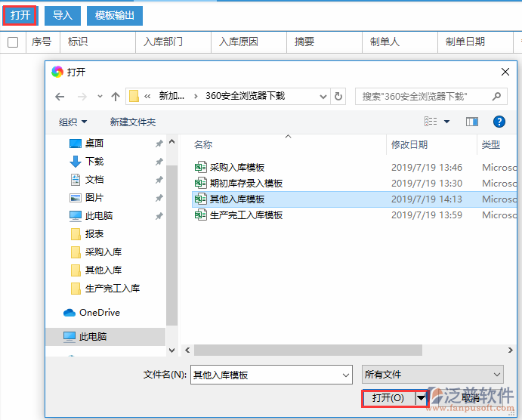522x420 pixels.
Task: Click 新建文件夹 button
Action: coord(133,122)
